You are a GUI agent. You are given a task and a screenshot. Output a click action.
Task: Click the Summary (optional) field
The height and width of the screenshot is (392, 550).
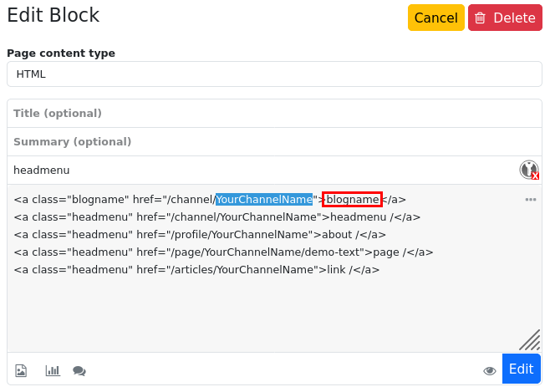274,142
